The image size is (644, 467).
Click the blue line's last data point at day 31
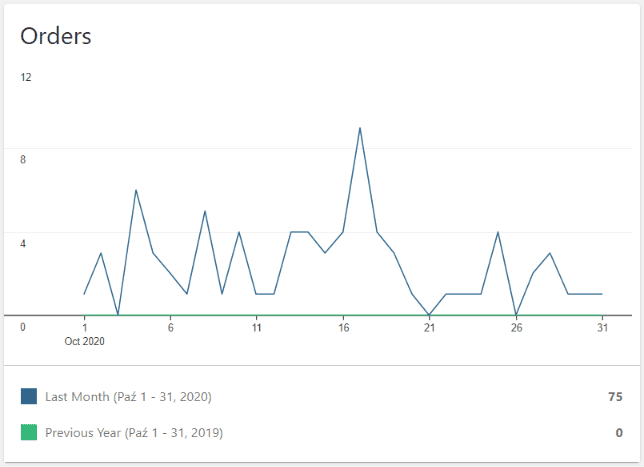[602, 294]
